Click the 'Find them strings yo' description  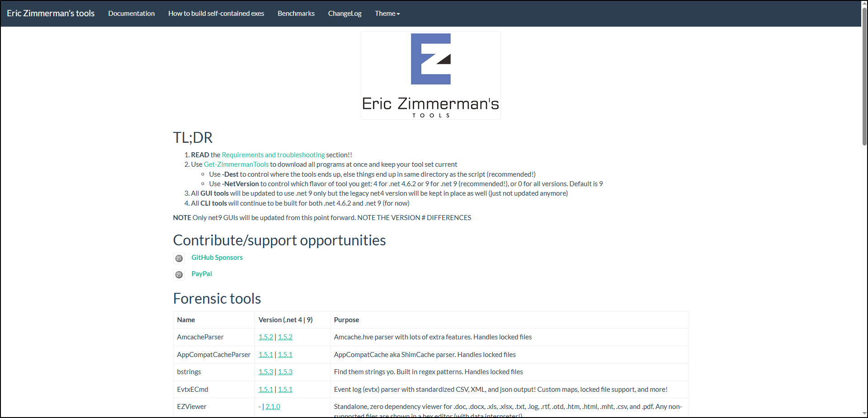pyautogui.click(x=428, y=372)
